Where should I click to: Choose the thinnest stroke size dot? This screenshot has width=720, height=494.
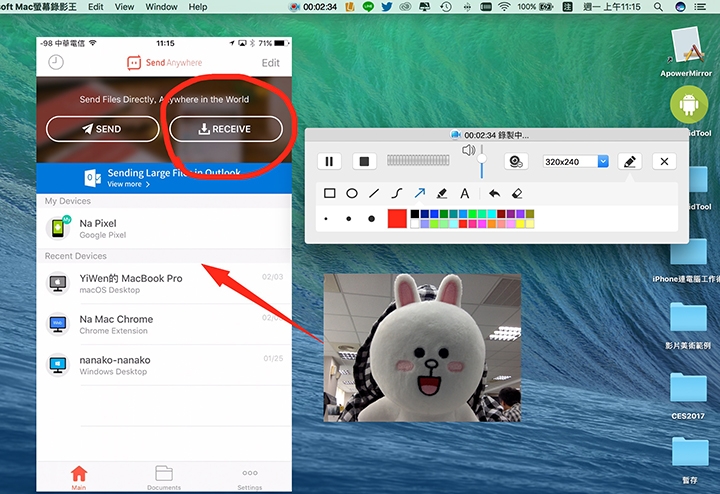[326, 219]
